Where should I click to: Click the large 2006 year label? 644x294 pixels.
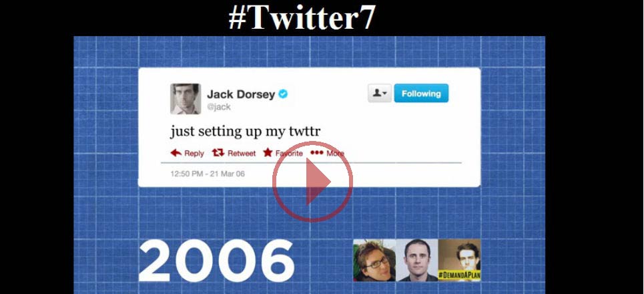pos(216,261)
